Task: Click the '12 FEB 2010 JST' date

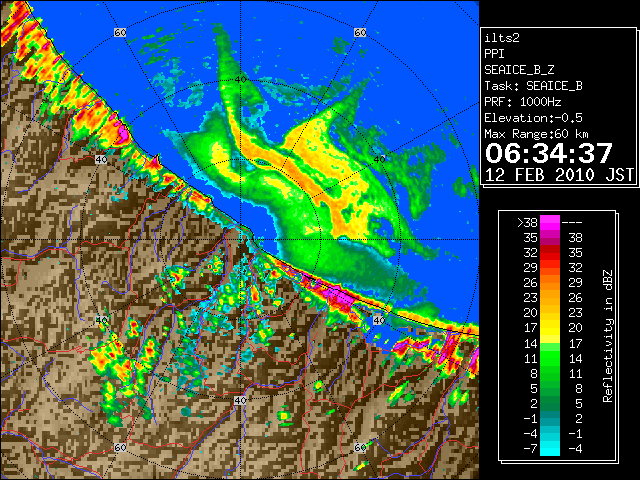Action: tap(559, 175)
